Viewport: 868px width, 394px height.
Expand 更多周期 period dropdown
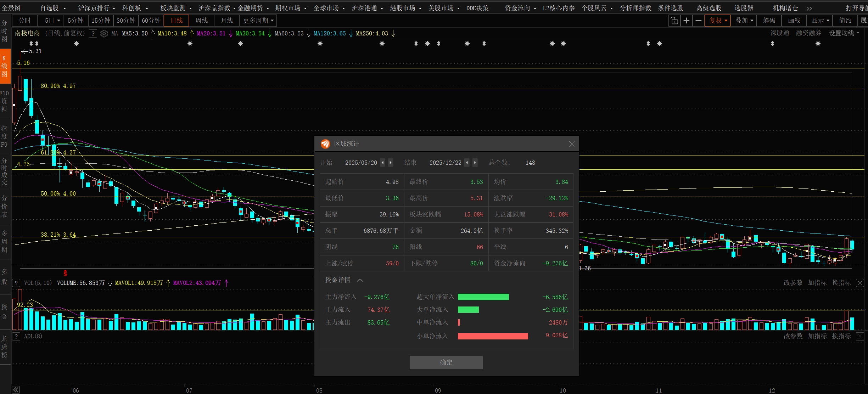click(258, 21)
